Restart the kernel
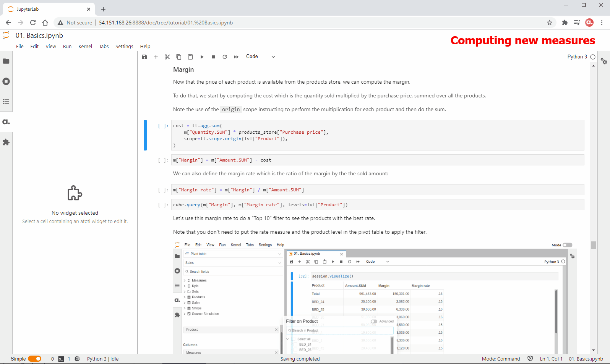610x364 pixels. pos(225,57)
